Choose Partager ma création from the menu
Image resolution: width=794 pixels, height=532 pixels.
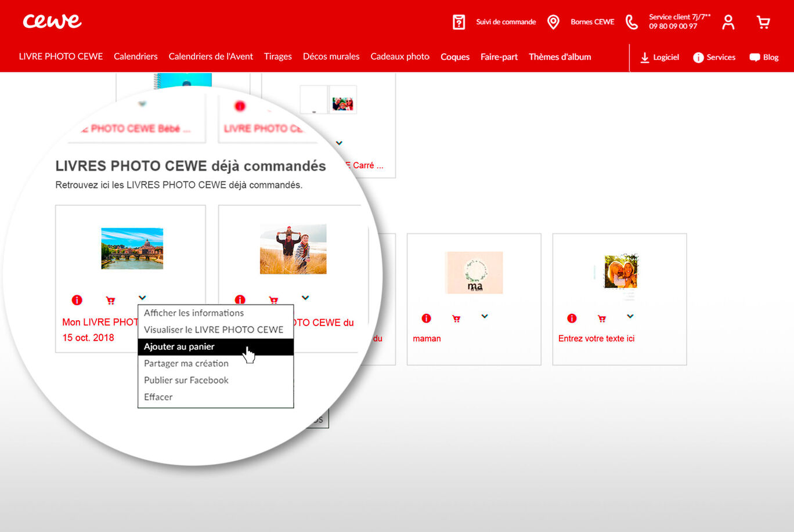click(186, 363)
